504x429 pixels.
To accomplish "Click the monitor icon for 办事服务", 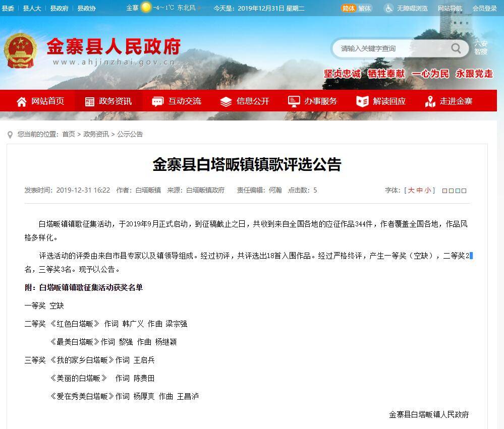I will pyautogui.click(x=294, y=101).
